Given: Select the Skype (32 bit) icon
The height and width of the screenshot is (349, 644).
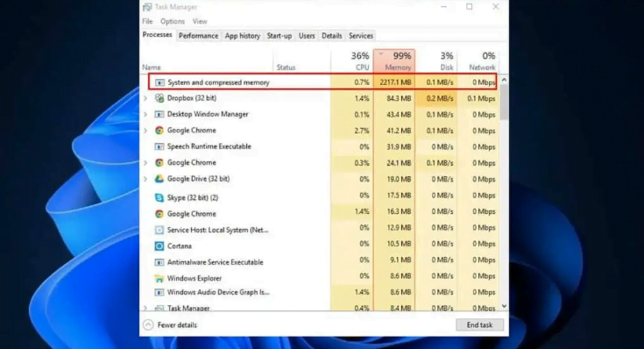Looking at the screenshot, I should 159,197.
